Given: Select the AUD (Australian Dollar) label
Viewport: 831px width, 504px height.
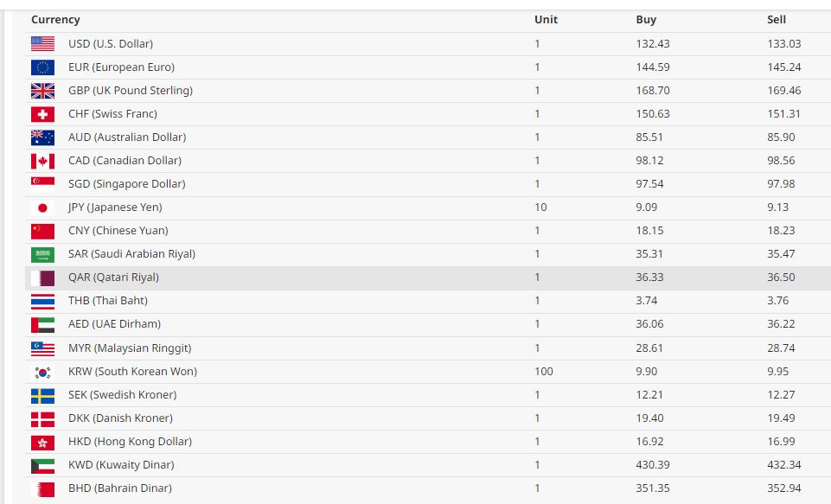Looking at the screenshot, I should pos(127,137).
